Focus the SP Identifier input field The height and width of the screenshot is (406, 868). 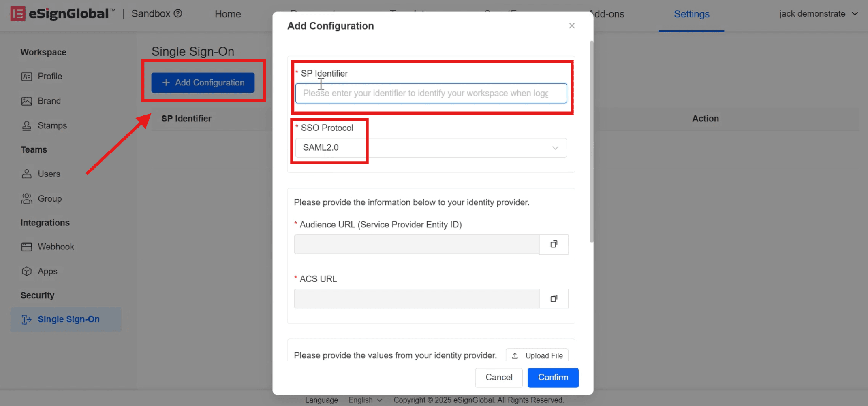coord(431,94)
